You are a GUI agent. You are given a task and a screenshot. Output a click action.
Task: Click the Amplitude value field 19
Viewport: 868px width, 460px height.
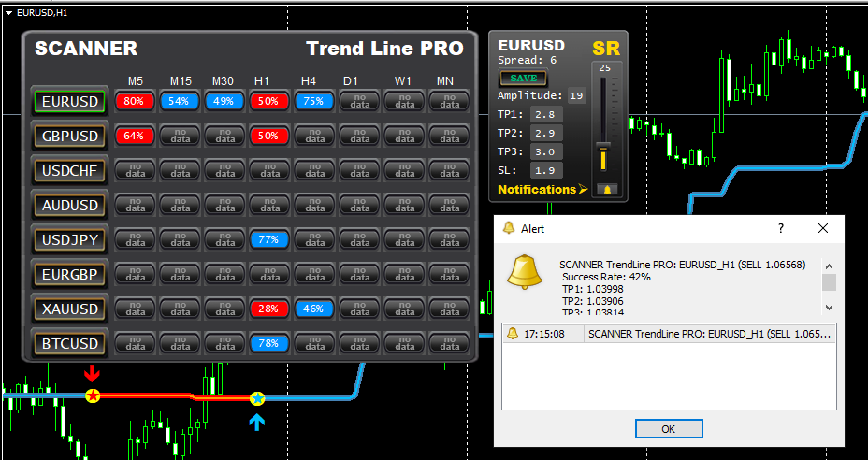pos(576,95)
